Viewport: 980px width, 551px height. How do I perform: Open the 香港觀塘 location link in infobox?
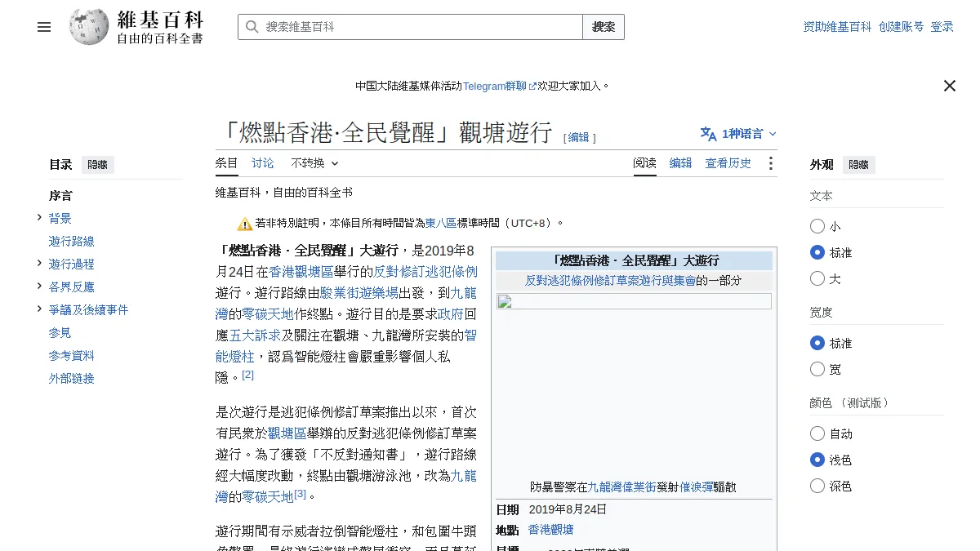(551, 530)
